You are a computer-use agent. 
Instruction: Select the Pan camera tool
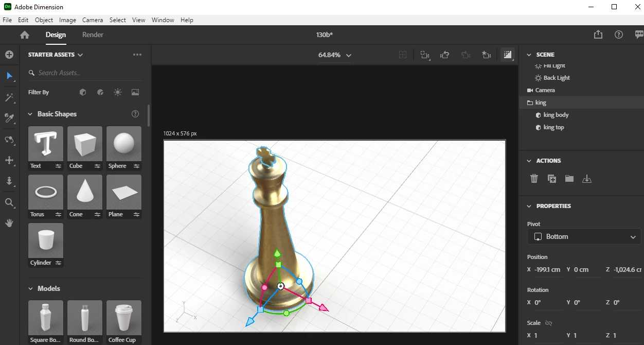point(9,160)
